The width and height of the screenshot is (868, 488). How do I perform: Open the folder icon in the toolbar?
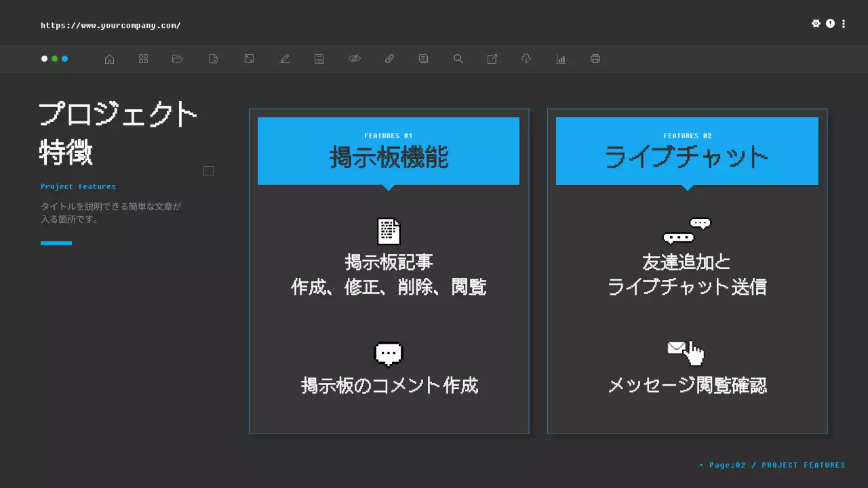click(177, 59)
